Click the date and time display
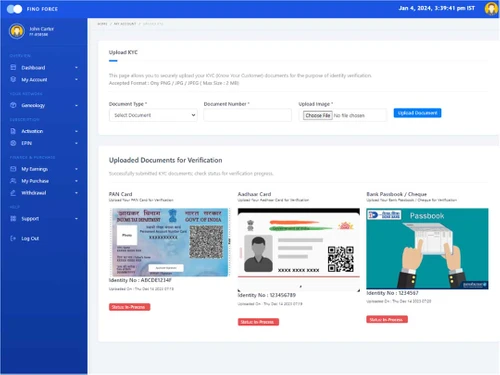The image size is (500, 375). [x=437, y=8]
